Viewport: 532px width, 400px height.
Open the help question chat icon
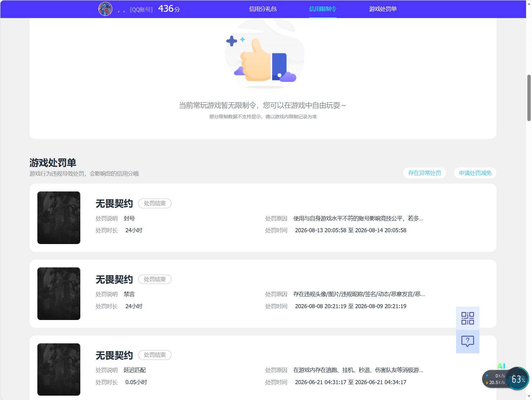tap(468, 341)
